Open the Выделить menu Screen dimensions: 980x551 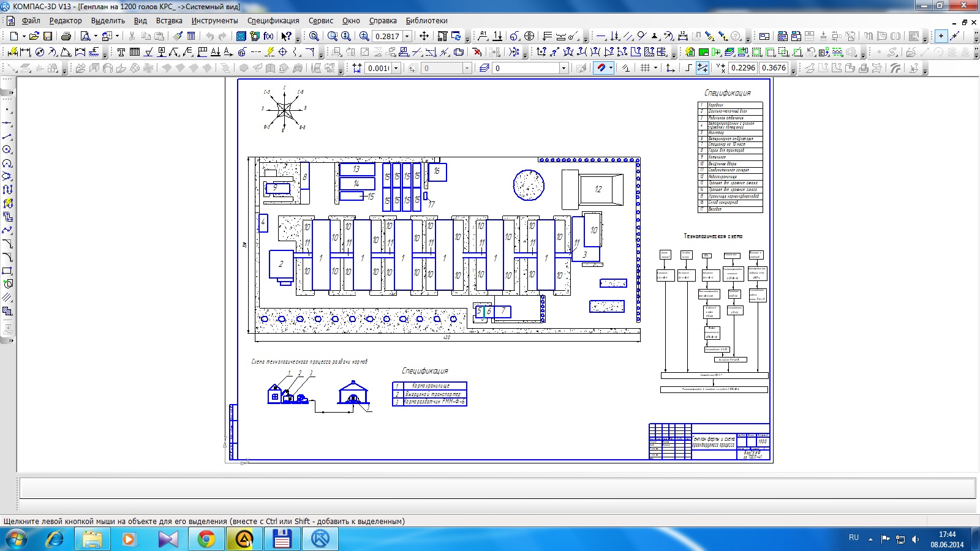pyautogui.click(x=108, y=21)
